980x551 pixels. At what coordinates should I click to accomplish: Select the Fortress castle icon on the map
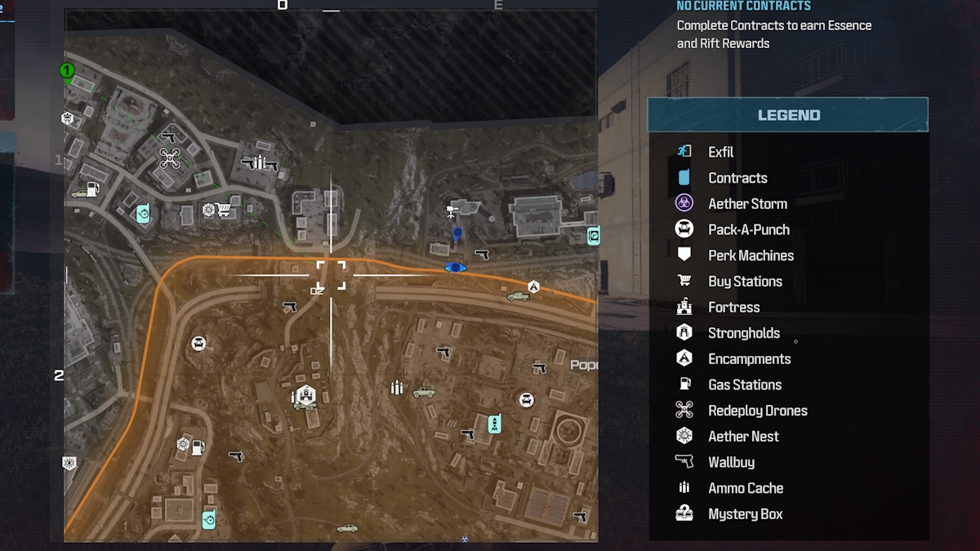tap(305, 396)
